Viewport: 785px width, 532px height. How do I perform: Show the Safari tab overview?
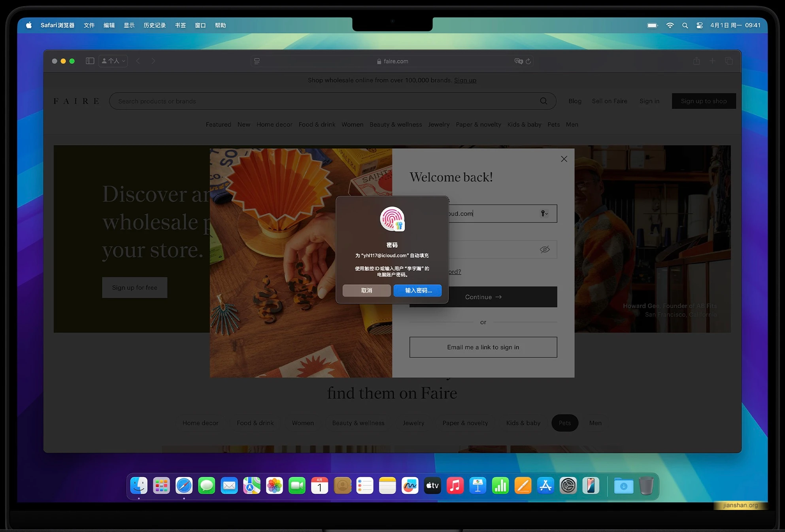[x=729, y=61]
